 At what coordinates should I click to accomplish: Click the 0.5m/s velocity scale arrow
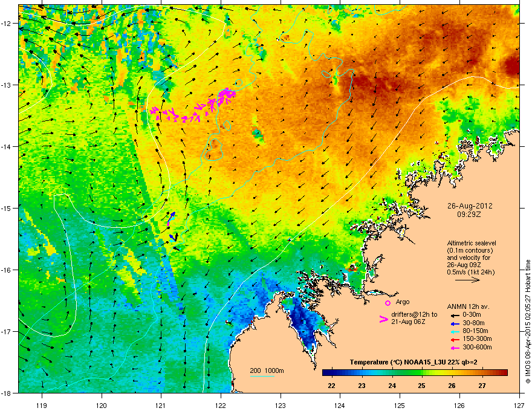click(467, 280)
